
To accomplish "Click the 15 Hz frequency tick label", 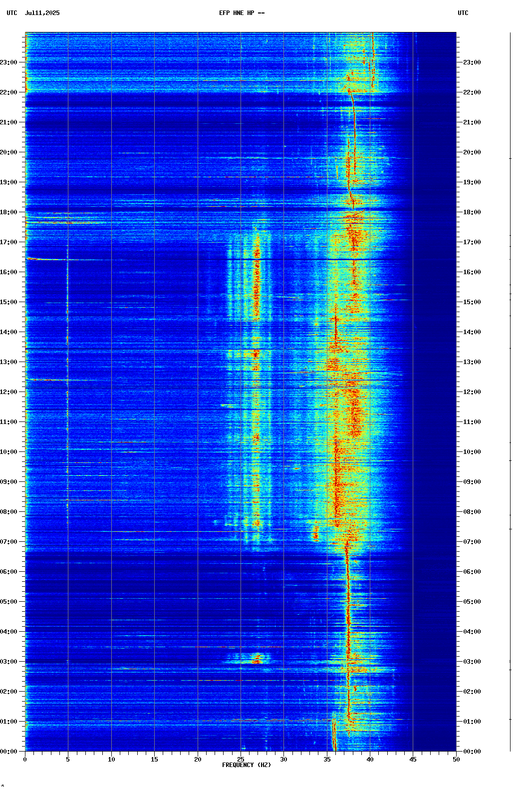I will [x=154, y=760].
